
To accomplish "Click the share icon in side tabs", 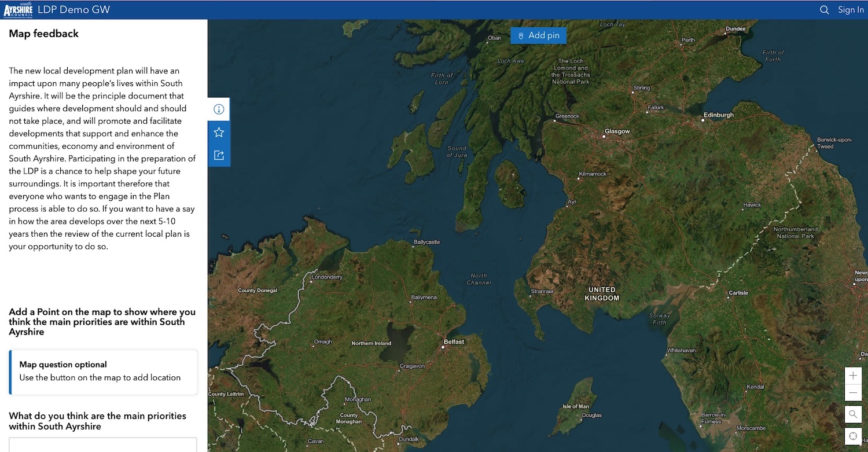I will coord(219,155).
